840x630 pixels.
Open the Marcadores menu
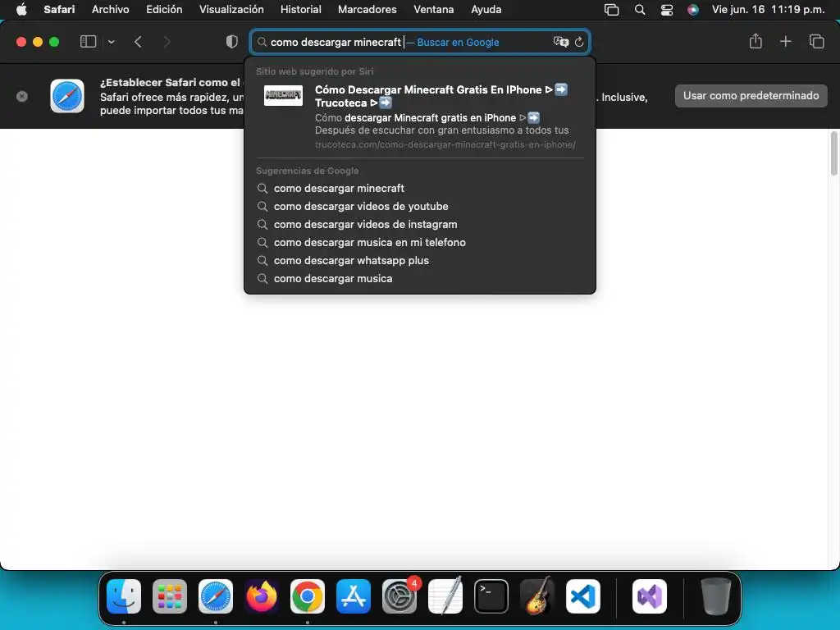(367, 10)
